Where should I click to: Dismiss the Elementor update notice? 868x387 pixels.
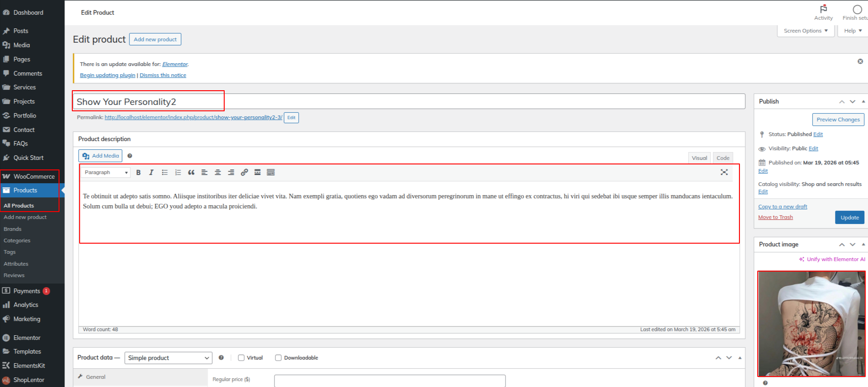162,75
